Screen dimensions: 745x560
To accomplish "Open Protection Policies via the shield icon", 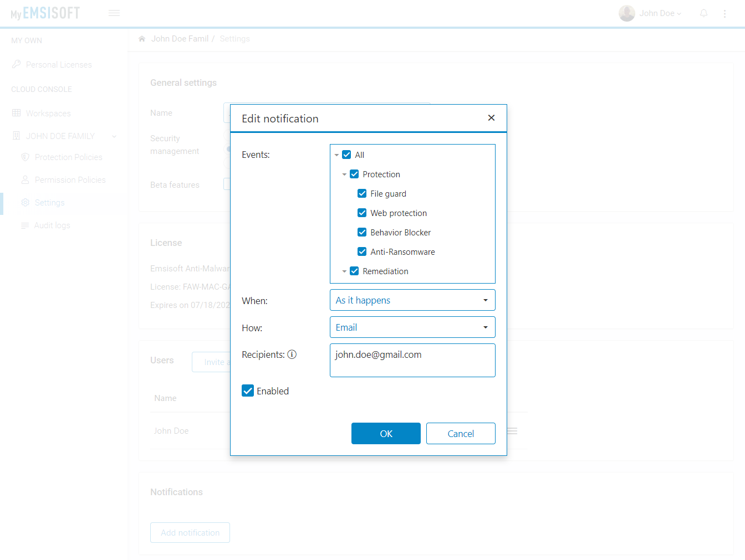I will pos(25,157).
